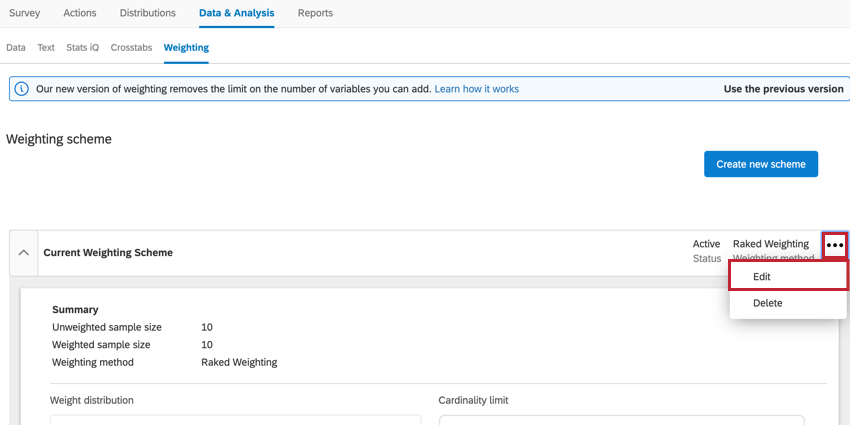Click the Create new scheme button
850x425 pixels.
tap(760, 164)
